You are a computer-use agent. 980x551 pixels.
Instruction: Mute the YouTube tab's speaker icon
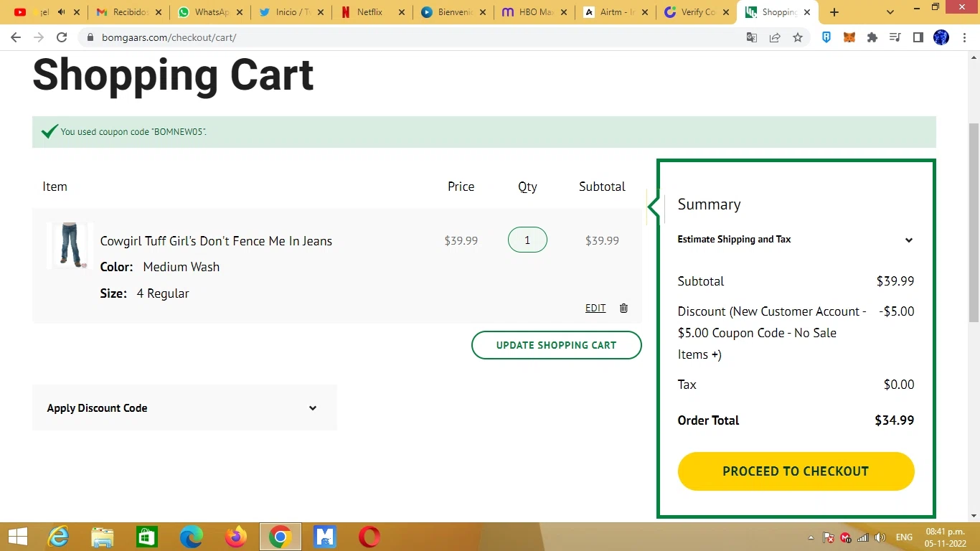click(62, 12)
